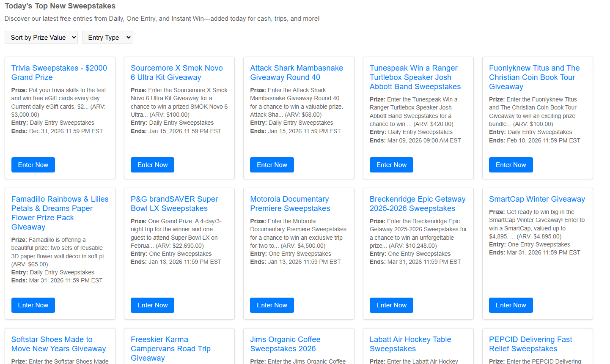Image resolution: width=610 pixels, height=364 pixels.
Task: Open Attack Shark Mambasnake Giveaway Round 40
Action: click(x=296, y=73)
